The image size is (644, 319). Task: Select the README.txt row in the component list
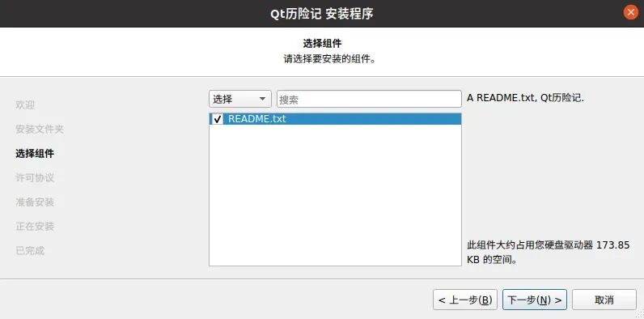click(335, 119)
